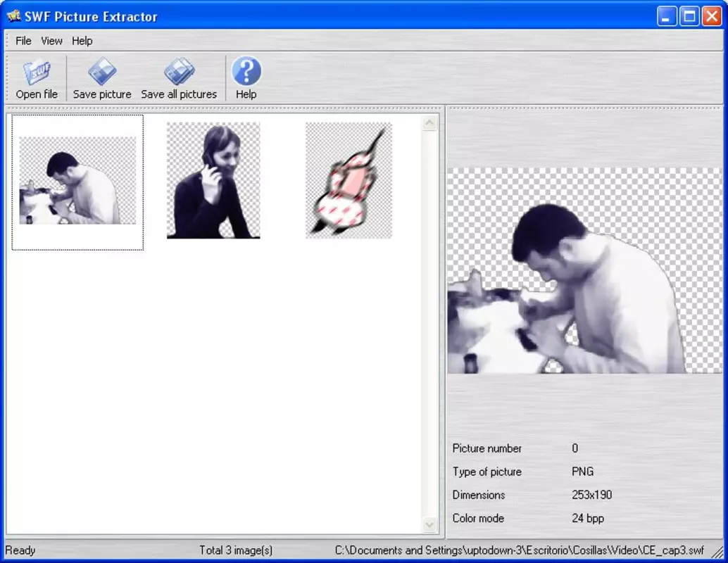Click the Save all pictures icon
728x563 pixels.
(x=179, y=71)
